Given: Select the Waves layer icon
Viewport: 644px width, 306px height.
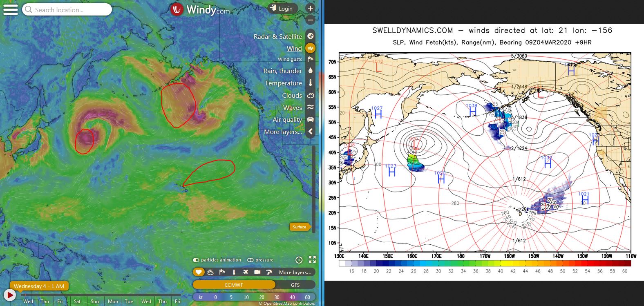Looking at the screenshot, I should pos(310,107).
